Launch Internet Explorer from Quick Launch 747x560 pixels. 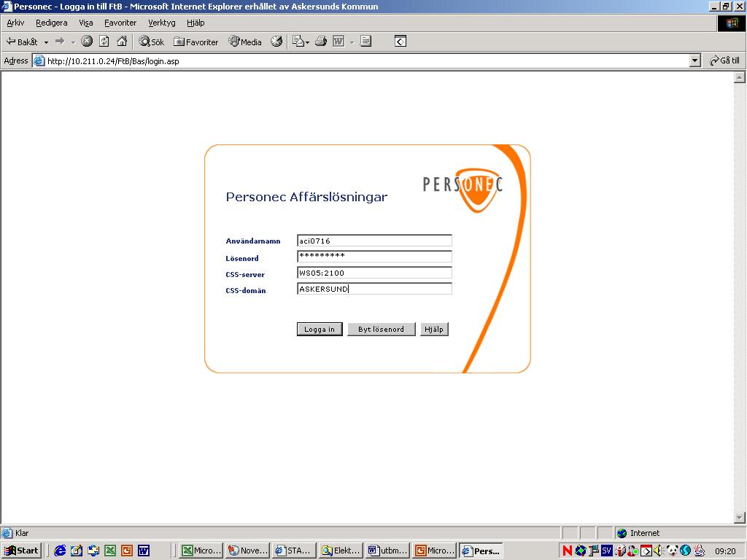[60, 551]
